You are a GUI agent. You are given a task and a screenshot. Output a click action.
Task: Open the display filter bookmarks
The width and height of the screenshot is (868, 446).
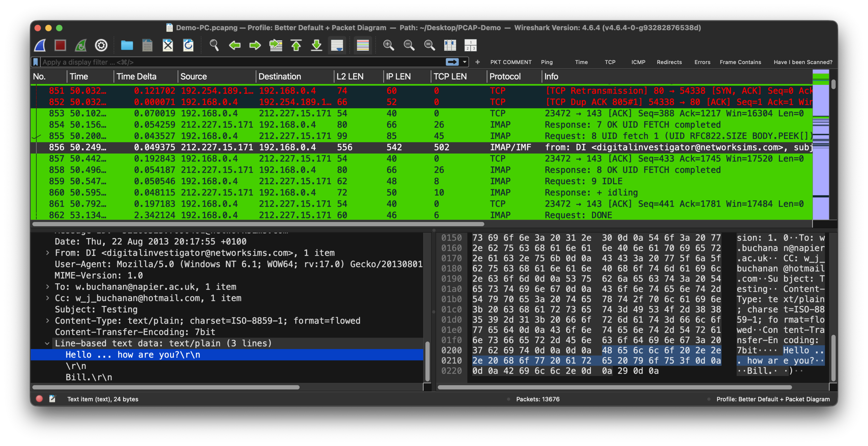point(35,62)
